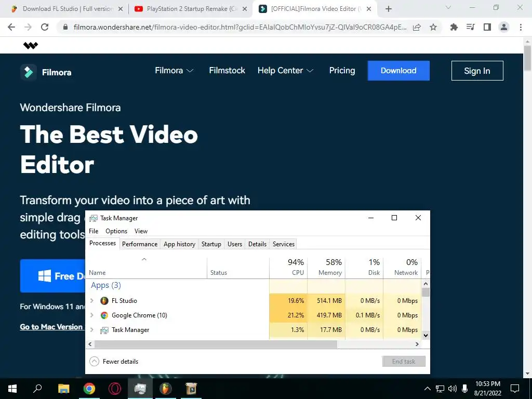
Task: Open the notification center icon
Action: [515, 389]
